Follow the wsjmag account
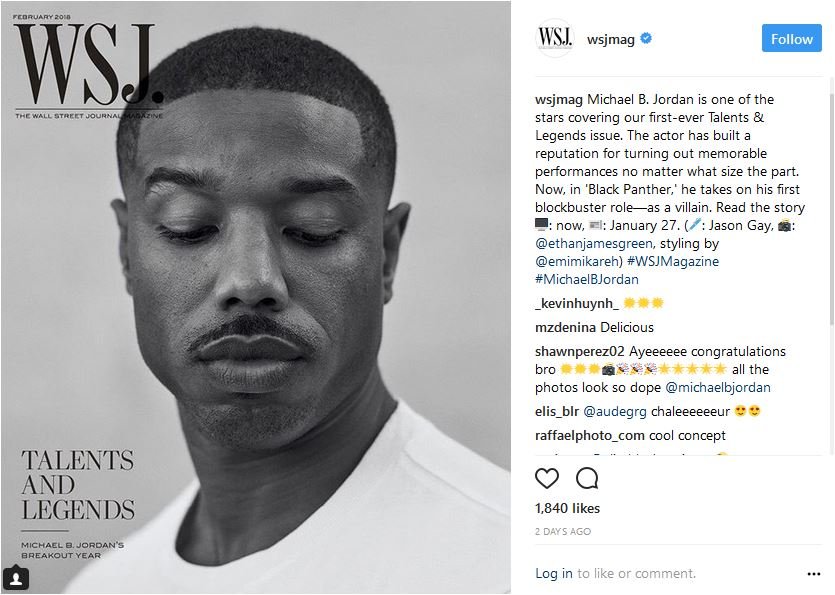835x595 pixels. [x=791, y=38]
